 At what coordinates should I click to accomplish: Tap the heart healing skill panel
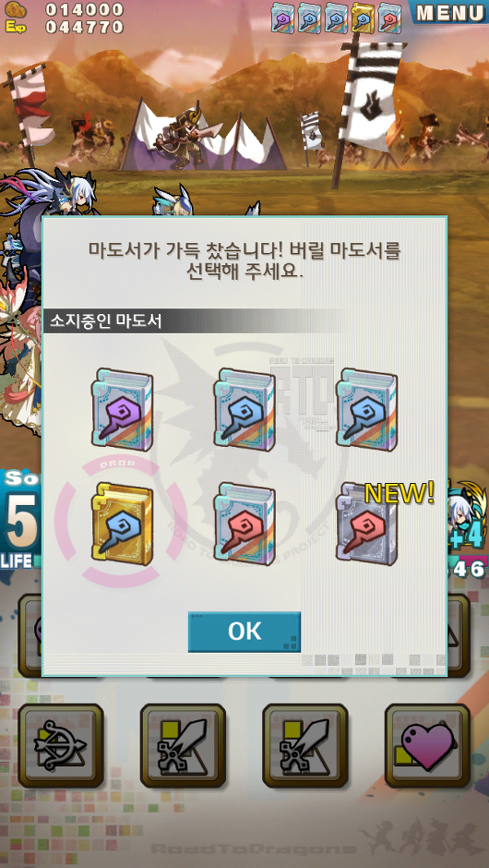(x=427, y=746)
